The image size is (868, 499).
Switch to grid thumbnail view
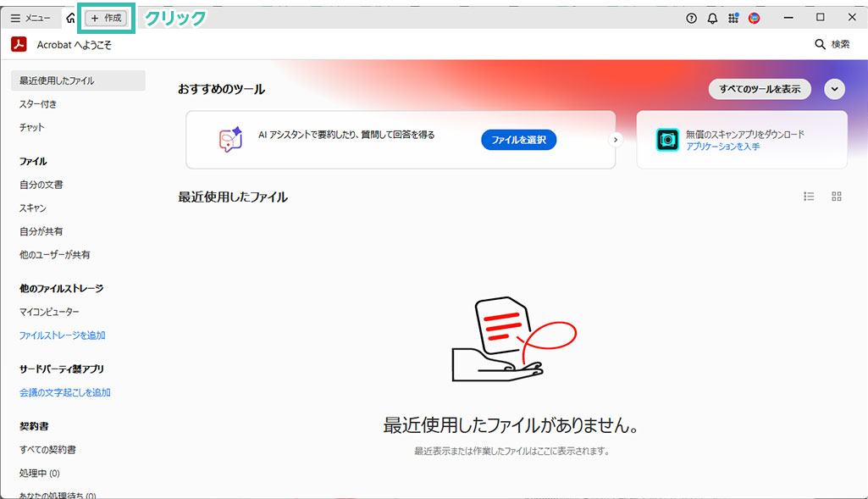pos(837,197)
